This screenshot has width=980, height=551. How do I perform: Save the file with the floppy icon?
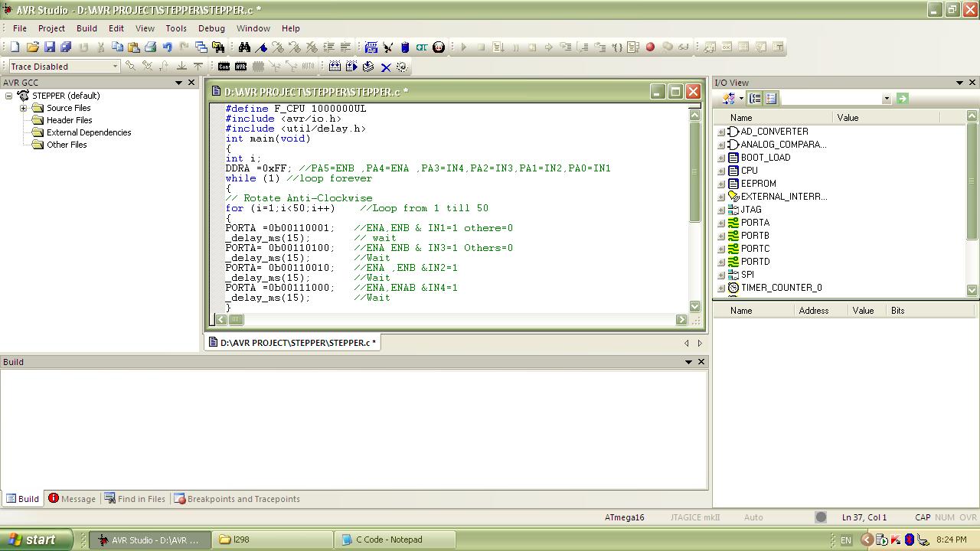[x=49, y=47]
